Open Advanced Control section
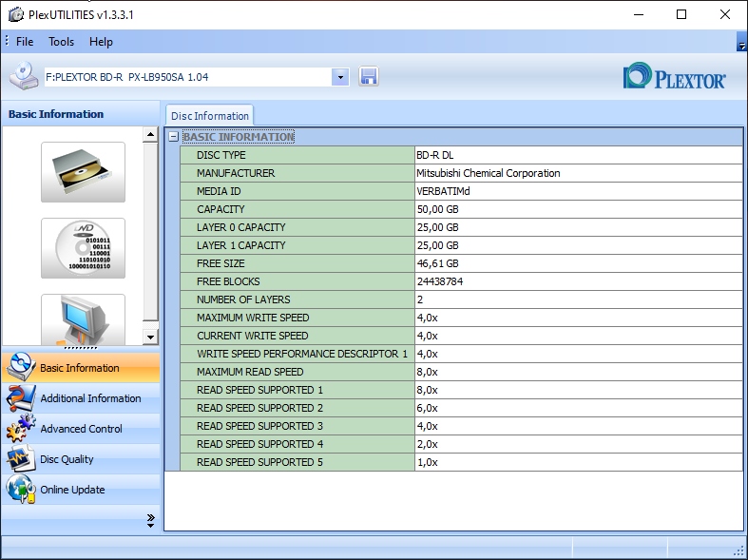748x560 pixels. point(80,429)
